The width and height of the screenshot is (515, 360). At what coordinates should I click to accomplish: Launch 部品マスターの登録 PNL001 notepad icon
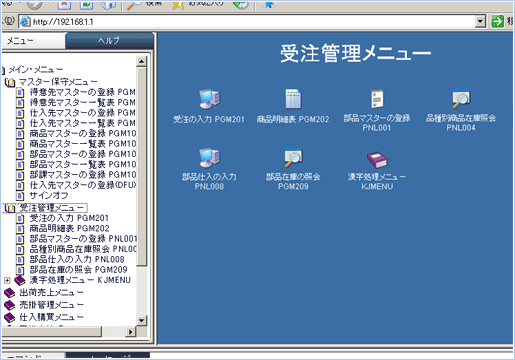pos(377,99)
